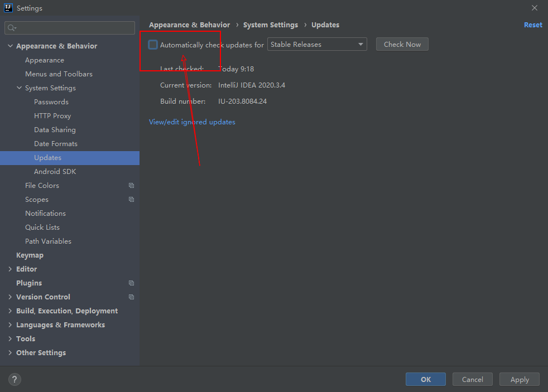Click System Settings breadcrumb
The height and width of the screenshot is (392, 548).
pos(271,25)
